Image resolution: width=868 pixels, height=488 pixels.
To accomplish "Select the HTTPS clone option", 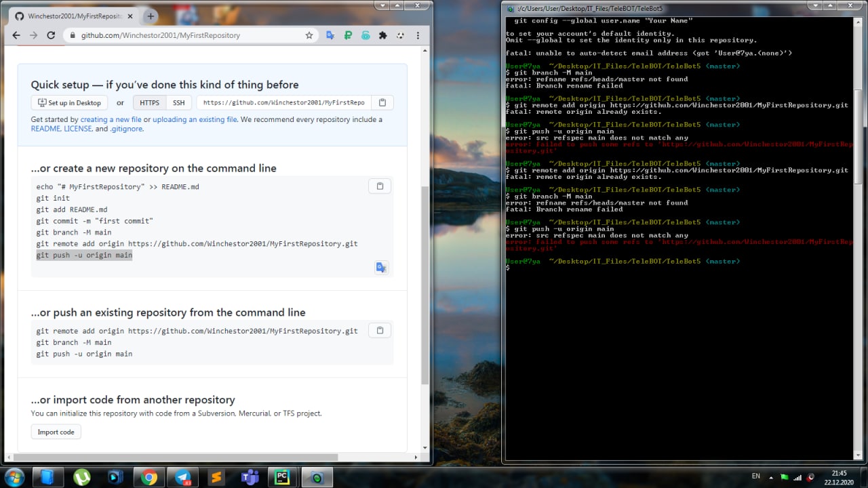I will coord(149,103).
